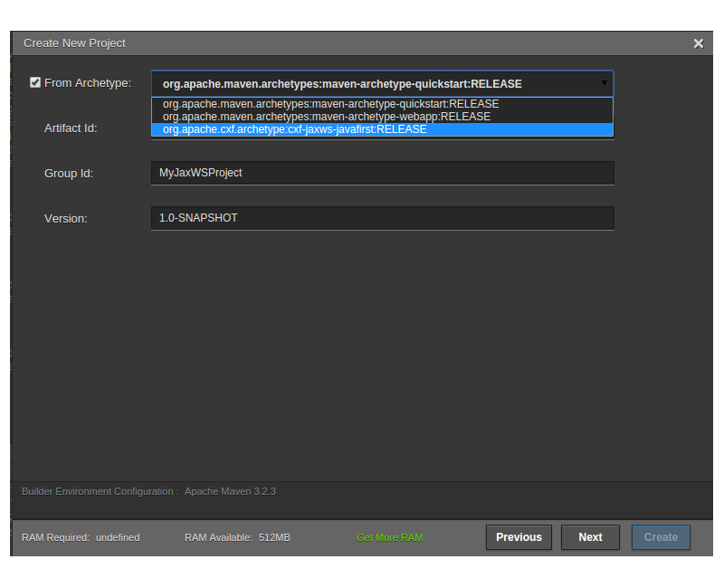Click the Apache Maven 3.2.3 value
Screen dimensions: 724x588
coord(230,491)
